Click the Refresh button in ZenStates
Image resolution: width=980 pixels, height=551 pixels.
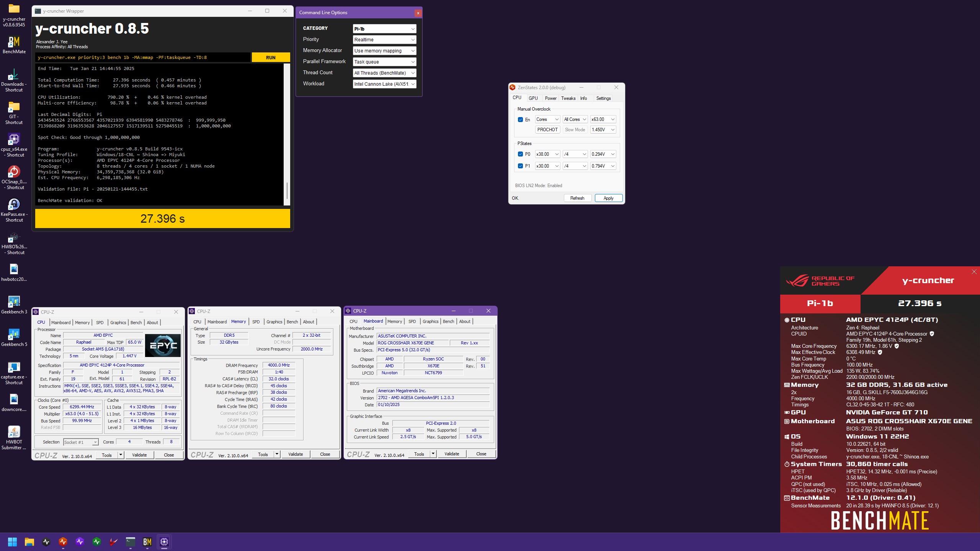577,198
